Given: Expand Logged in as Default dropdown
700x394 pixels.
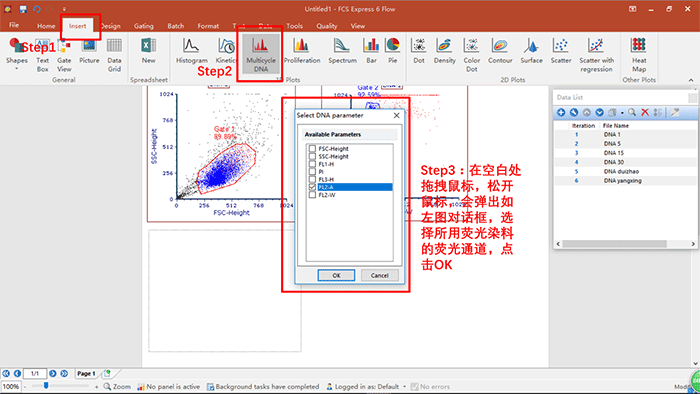Looking at the screenshot, I should click(x=404, y=387).
